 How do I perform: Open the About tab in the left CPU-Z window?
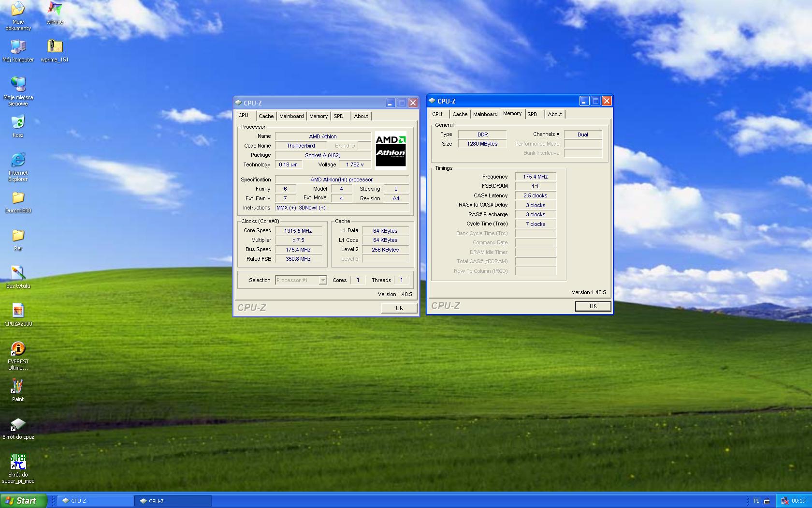coord(361,116)
